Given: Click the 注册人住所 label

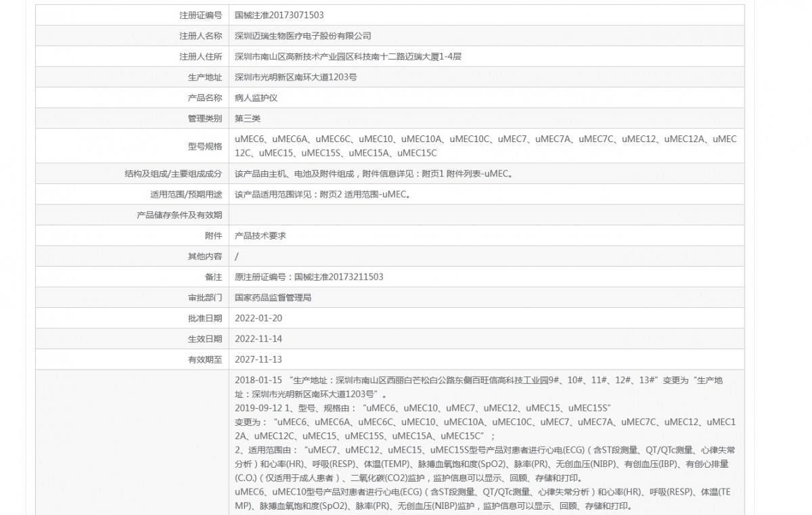Looking at the screenshot, I should [200, 57].
